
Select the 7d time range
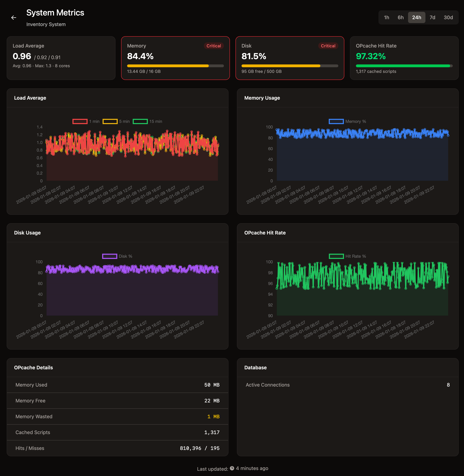(432, 17)
